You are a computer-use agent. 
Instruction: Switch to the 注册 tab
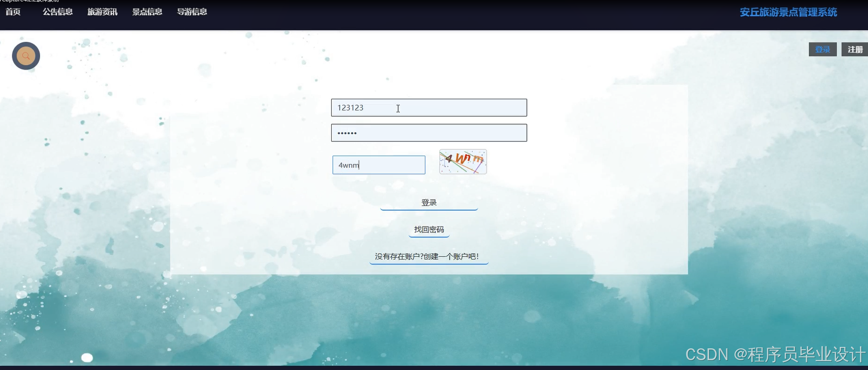tap(855, 49)
